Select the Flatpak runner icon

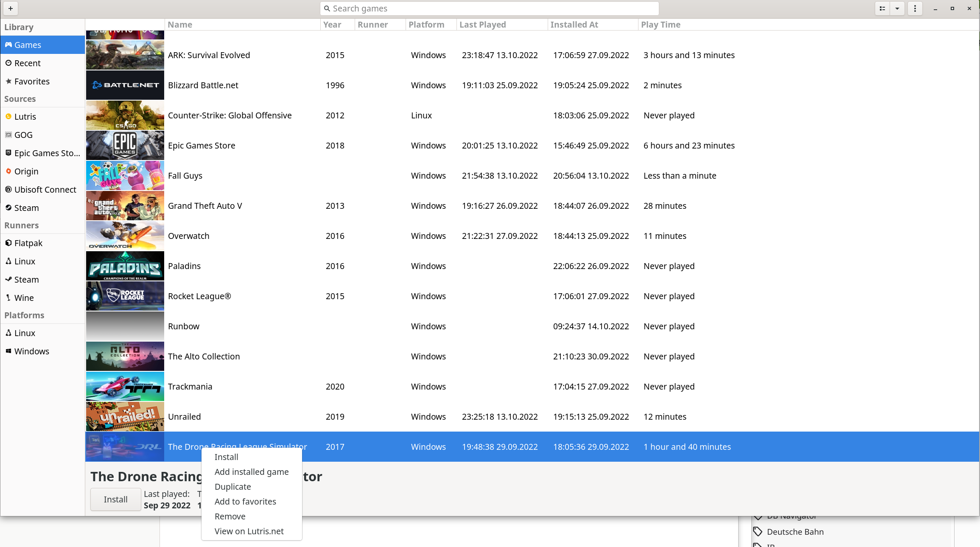8,243
